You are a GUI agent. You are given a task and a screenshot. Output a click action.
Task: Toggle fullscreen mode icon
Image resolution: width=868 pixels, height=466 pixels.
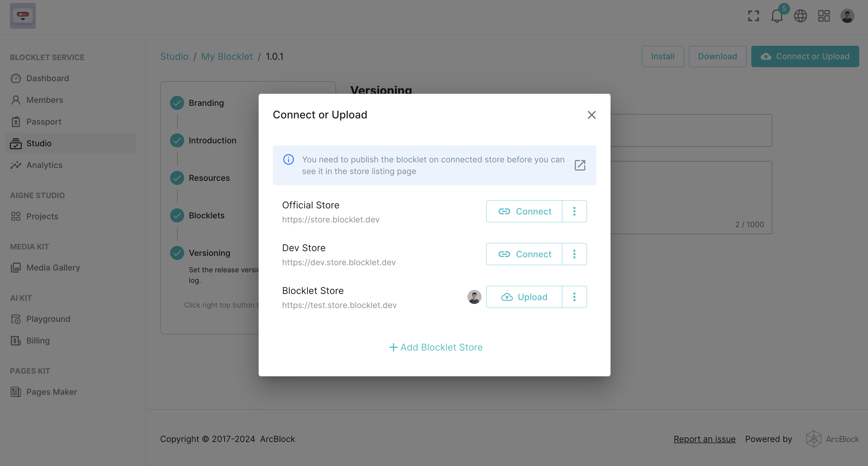click(753, 16)
